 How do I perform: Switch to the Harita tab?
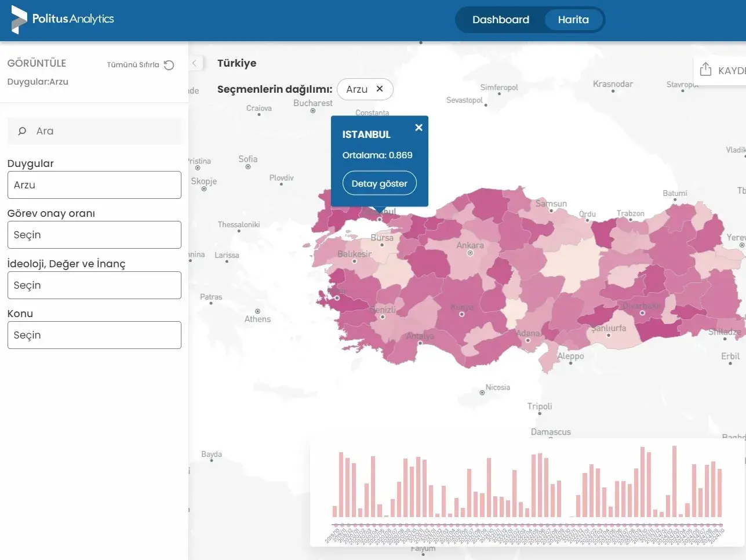(573, 20)
